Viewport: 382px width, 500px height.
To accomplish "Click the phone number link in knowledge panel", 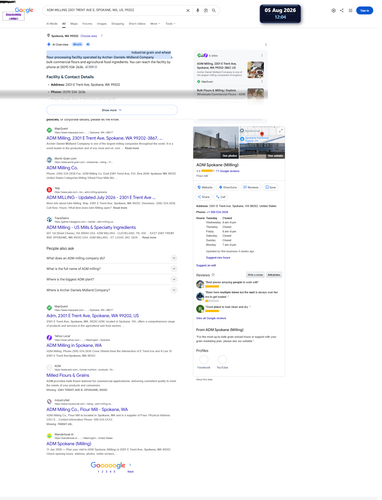I will [x=217, y=212].
